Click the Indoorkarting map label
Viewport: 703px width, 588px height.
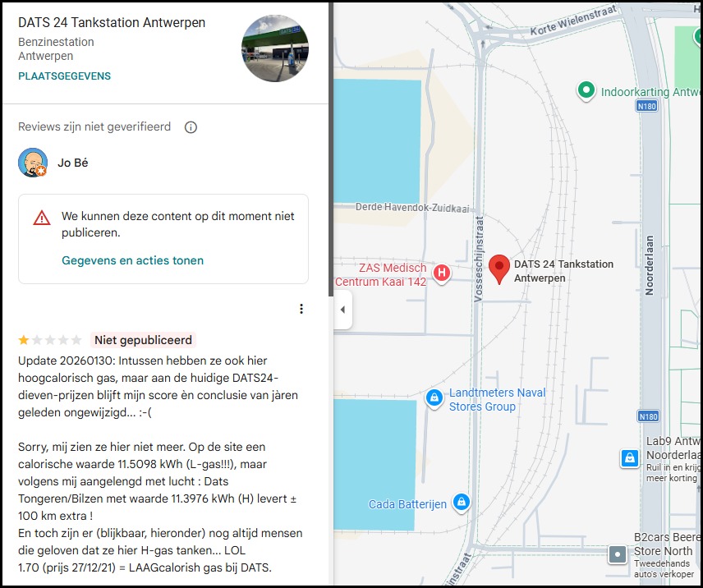click(x=651, y=92)
